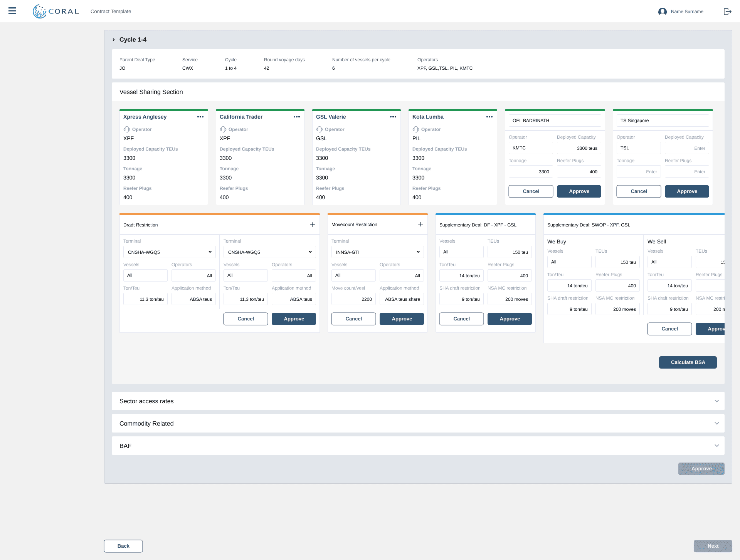Click TS Singapore Deployed Capacity empty field
The image size is (740, 560).
(687, 148)
